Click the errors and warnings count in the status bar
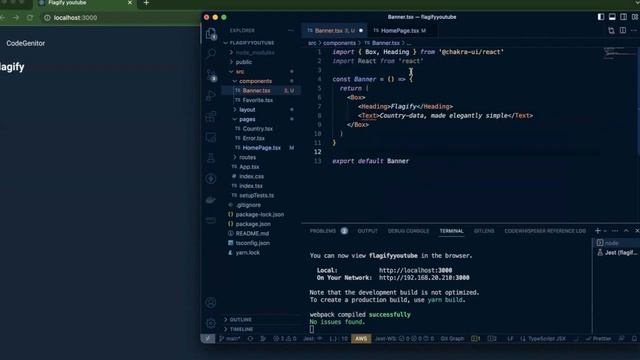This screenshot has height=360, width=640. [x=284, y=338]
